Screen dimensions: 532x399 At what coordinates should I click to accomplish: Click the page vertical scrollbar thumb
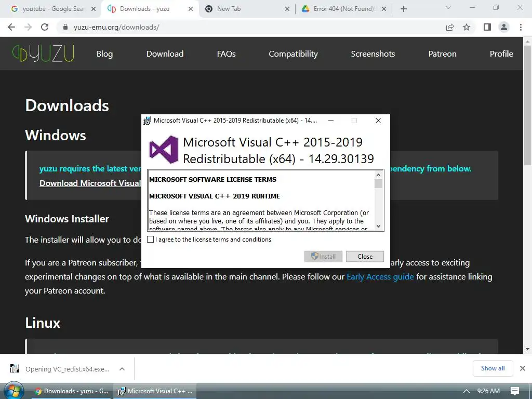point(527,105)
